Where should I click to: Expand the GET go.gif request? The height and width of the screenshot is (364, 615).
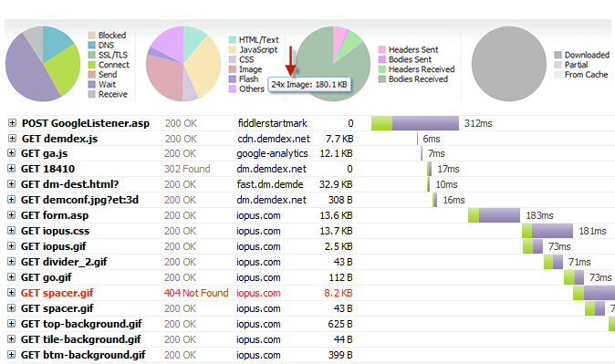[x=11, y=277]
